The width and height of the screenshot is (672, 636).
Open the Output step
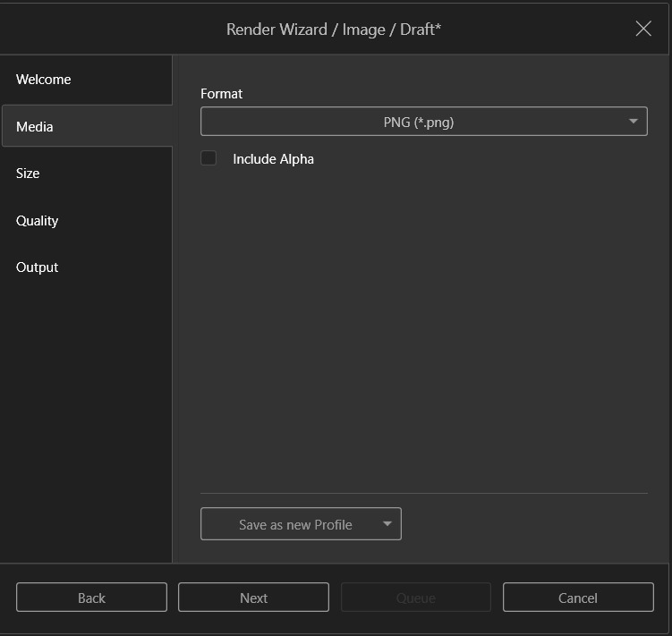tap(86, 267)
